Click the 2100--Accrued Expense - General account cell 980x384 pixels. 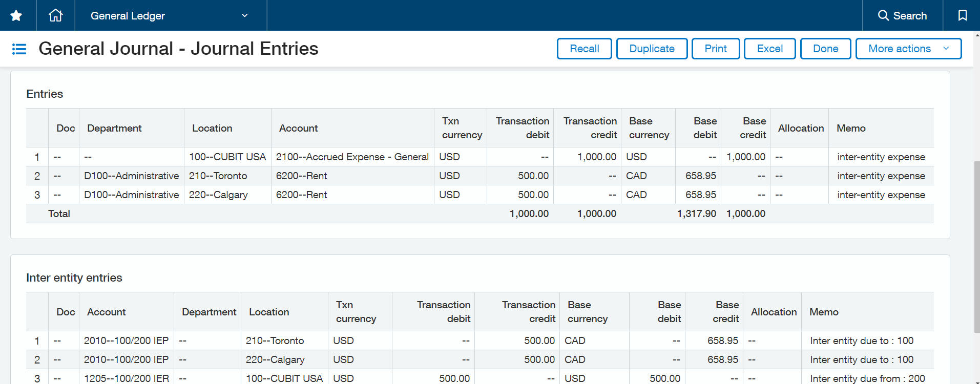pyautogui.click(x=352, y=157)
